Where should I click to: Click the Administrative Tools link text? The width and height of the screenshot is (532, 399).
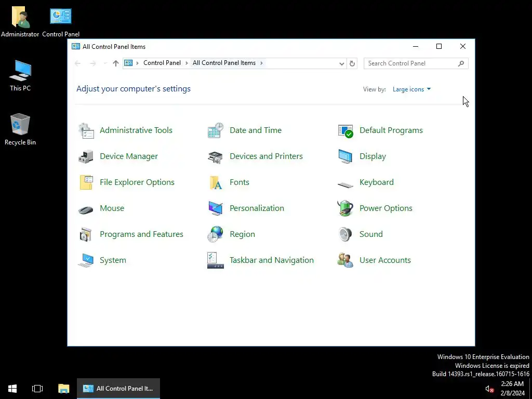tap(136, 130)
